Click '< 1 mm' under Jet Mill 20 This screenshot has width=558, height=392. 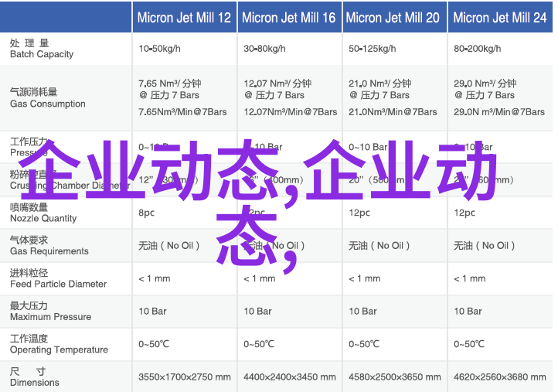tap(364, 278)
